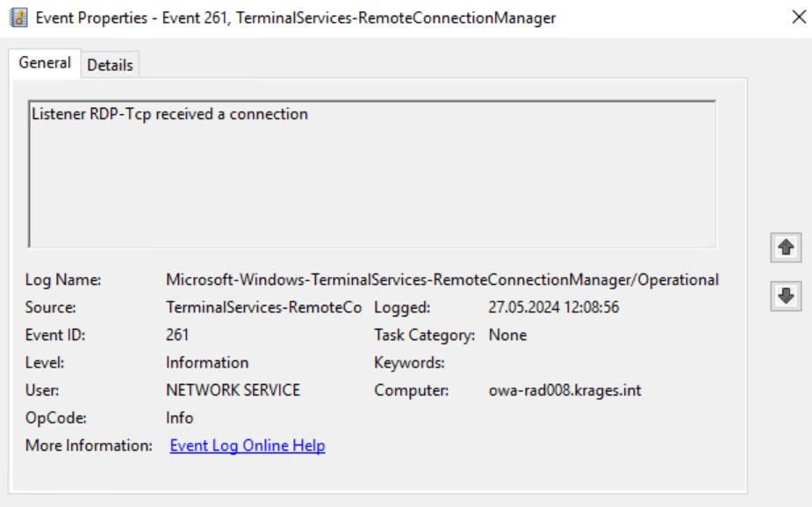Click the Event ID value 261
812x507 pixels.
point(177,335)
